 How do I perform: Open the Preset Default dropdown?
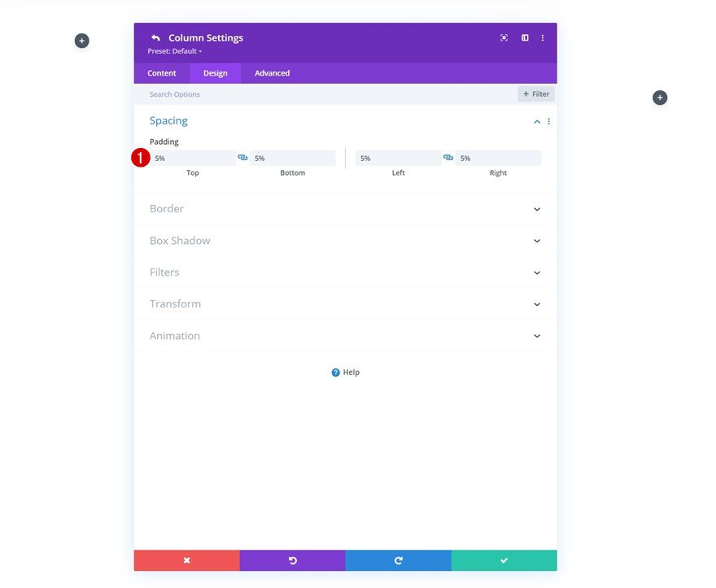point(174,51)
